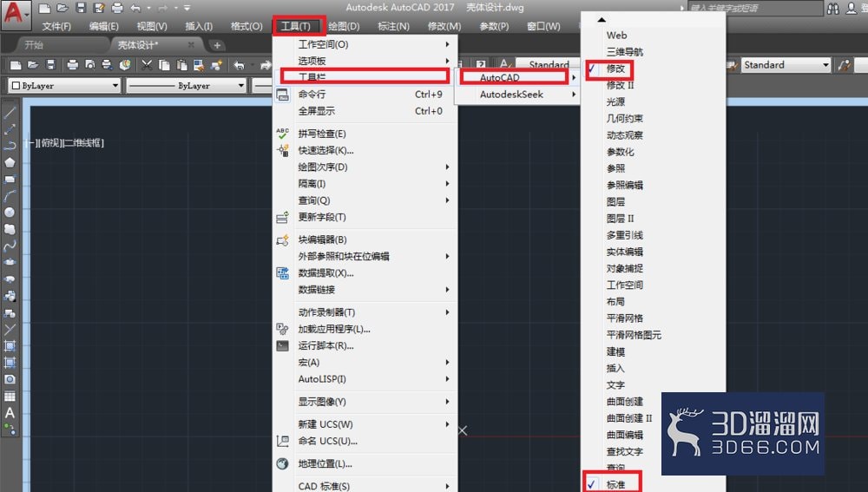Select the Spline tool
868x492 pixels.
click(x=10, y=246)
